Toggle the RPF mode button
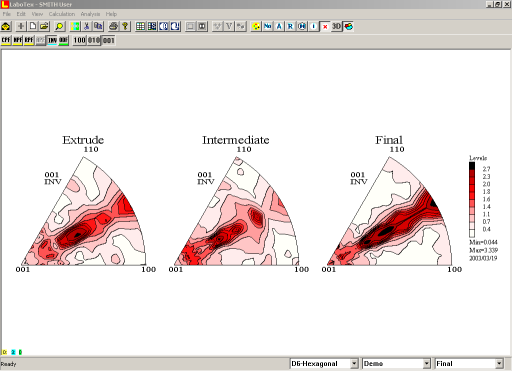512x371 pixels. point(29,40)
